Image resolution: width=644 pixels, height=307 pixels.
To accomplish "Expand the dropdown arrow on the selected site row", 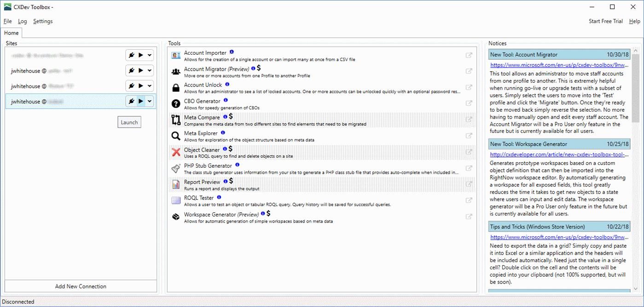I will pyautogui.click(x=149, y=101).
